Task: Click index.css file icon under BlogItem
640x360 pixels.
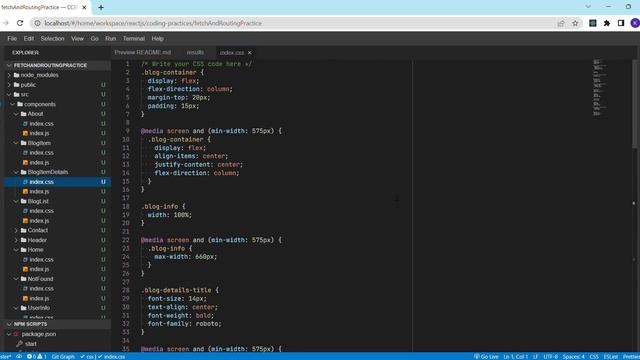Action: tap(25, 153)
